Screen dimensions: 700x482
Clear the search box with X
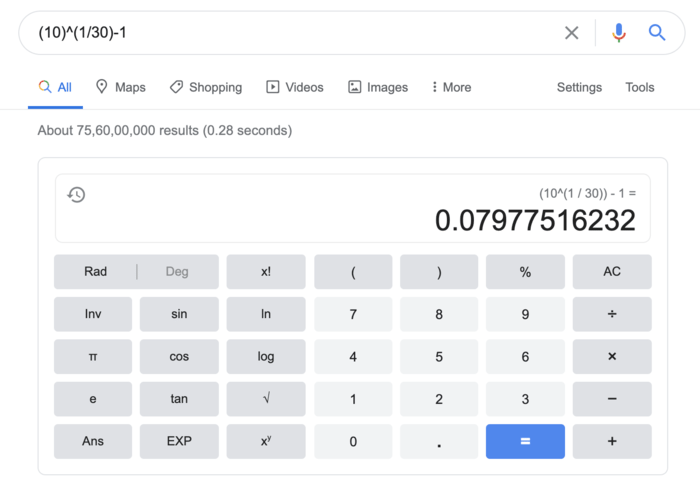click(571, 33)
